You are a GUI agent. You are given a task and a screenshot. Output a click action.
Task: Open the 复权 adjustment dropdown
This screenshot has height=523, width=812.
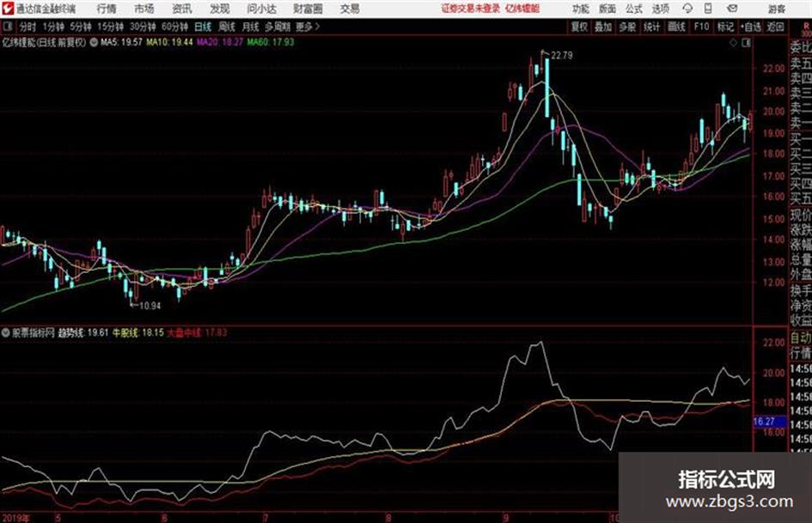coord(579,27)
